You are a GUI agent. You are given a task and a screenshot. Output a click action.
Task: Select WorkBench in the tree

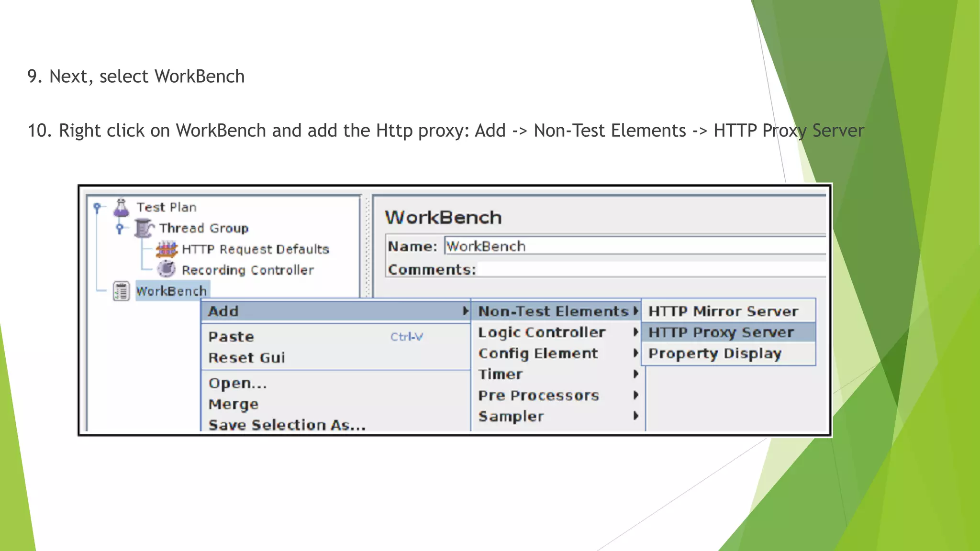[x=172, y=291]
